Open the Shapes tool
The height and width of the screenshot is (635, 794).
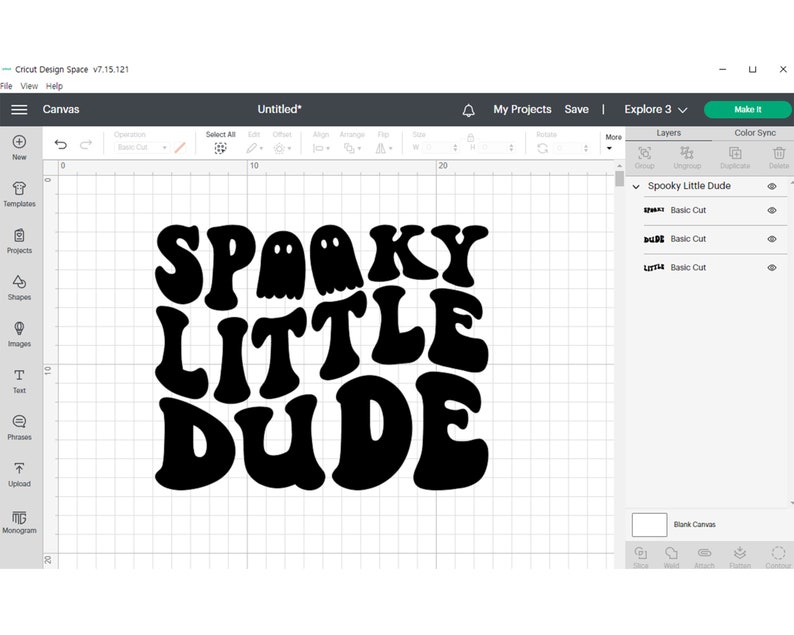19,282
